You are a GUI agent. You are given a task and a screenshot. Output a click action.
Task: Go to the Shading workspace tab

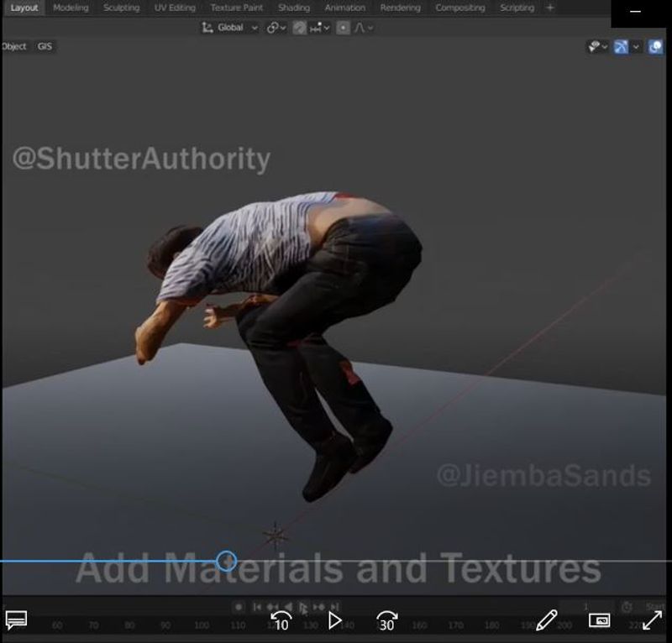tap(294, 8)
